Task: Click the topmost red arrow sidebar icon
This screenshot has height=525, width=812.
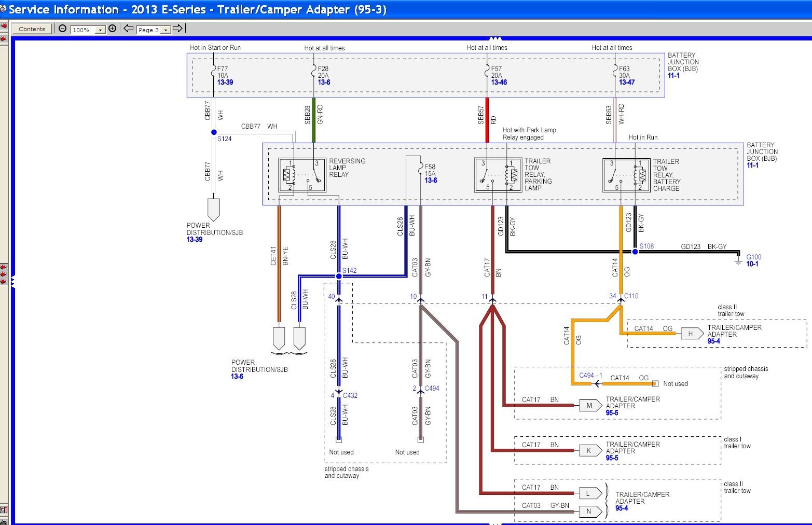Action: 4,25
